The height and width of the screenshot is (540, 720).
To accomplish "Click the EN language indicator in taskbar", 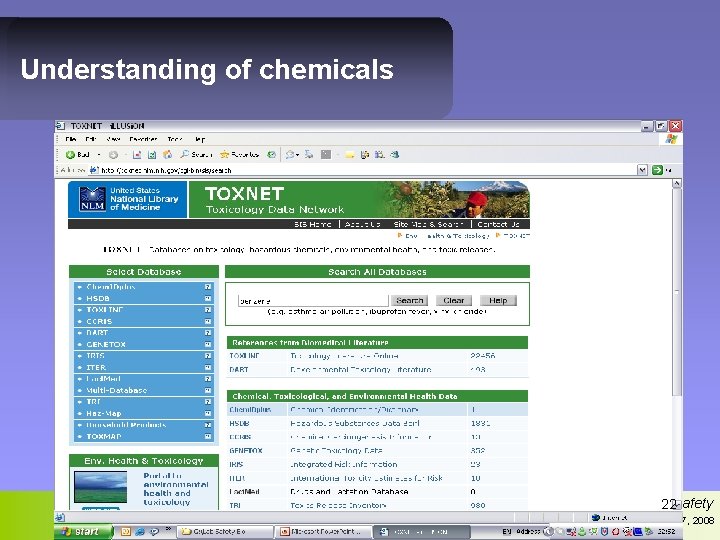I will point(506,532).
